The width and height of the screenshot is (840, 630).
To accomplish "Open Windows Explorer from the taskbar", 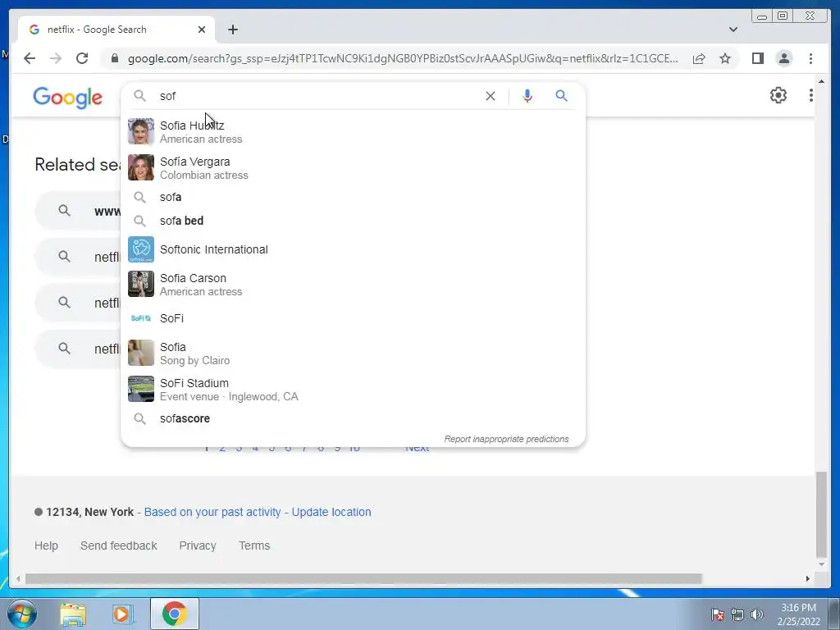I will click(72, 614).
